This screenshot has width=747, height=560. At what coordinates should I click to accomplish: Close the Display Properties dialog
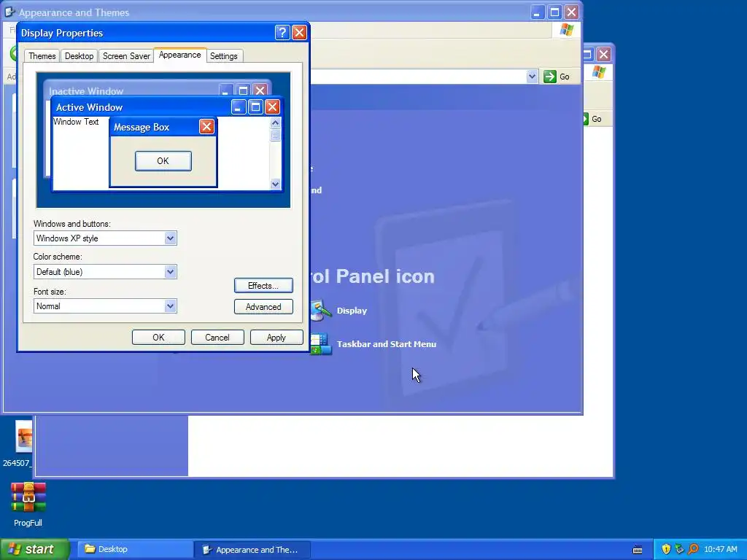click(299, 32)
